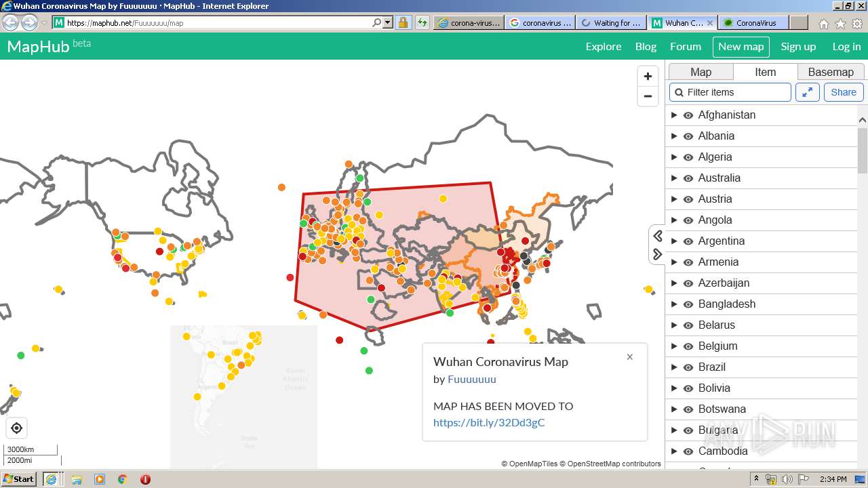Click the New map button
868x488 pixels.
point(741,47)
